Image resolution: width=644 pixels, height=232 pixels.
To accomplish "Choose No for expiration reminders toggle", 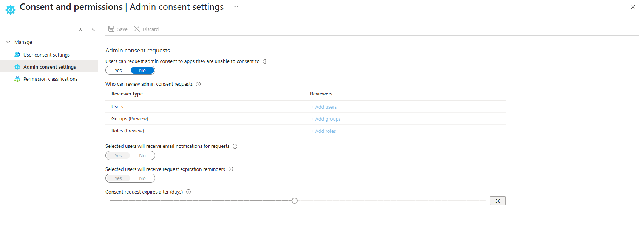I will pyautogui.click(x=142, y=178).
